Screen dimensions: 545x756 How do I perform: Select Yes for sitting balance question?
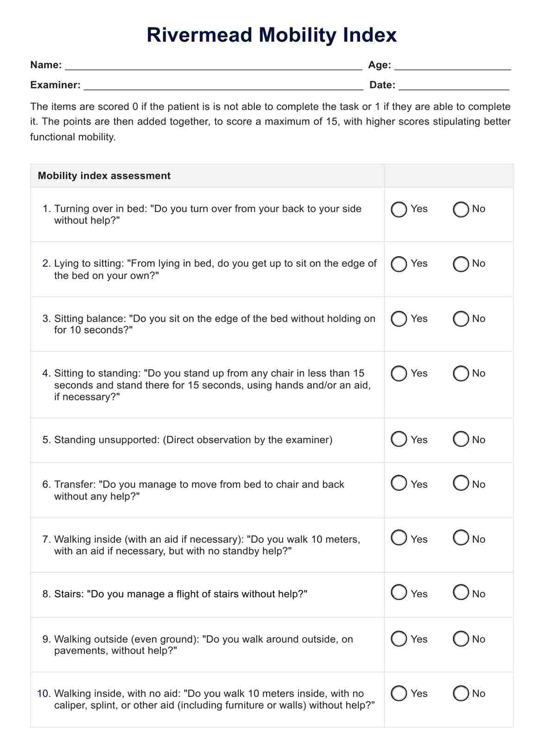(399, 319)
